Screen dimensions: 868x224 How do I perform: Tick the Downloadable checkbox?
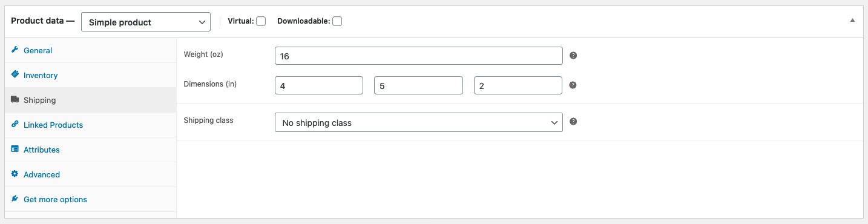pyautogui.click(x=337, y=21)
